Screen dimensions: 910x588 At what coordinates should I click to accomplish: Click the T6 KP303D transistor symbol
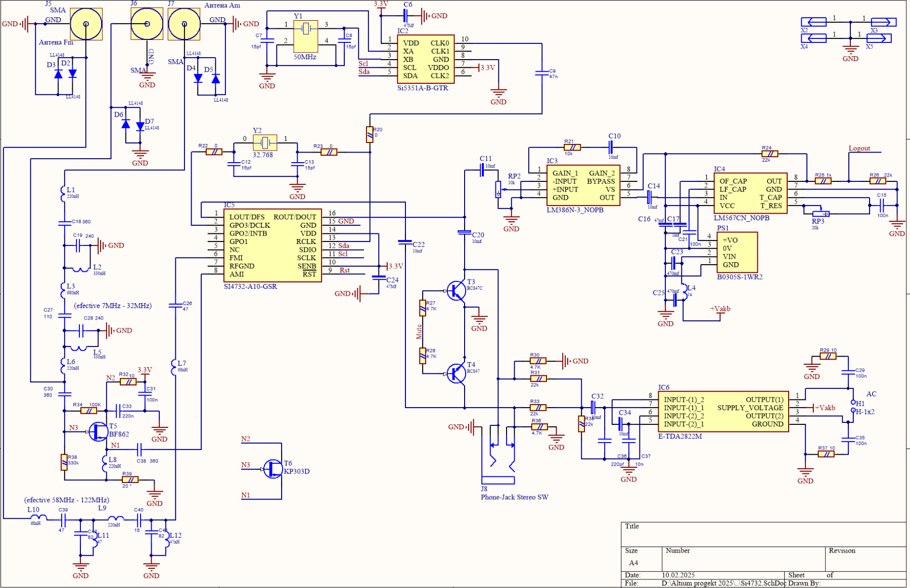pos(273,469)
